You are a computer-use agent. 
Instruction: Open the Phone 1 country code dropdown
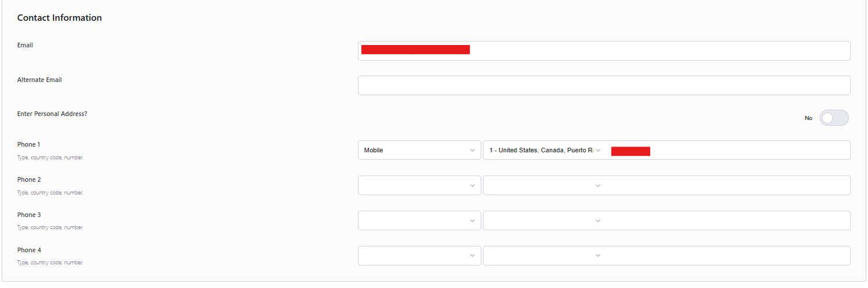(545, 150)
